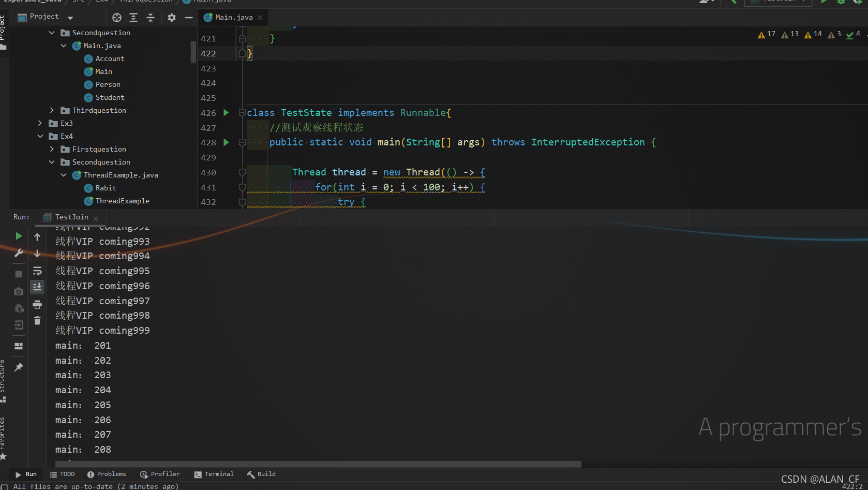Select the Rabit class in tree
868x490 pixels.
coord(100,188)
